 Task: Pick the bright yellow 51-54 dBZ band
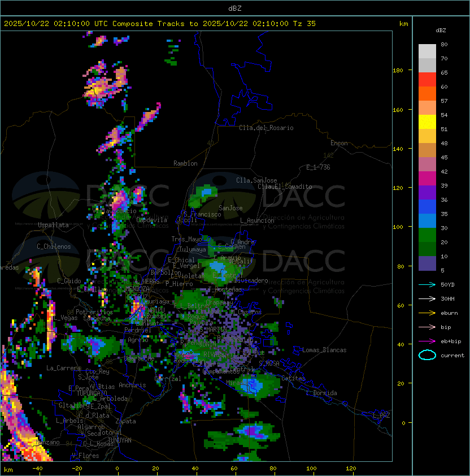(x=427, y=122)
